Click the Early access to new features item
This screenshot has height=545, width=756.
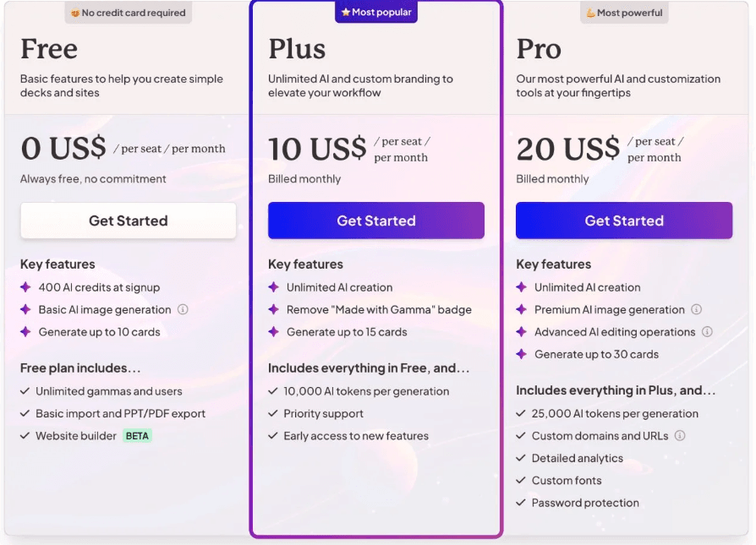pos(355,436)
